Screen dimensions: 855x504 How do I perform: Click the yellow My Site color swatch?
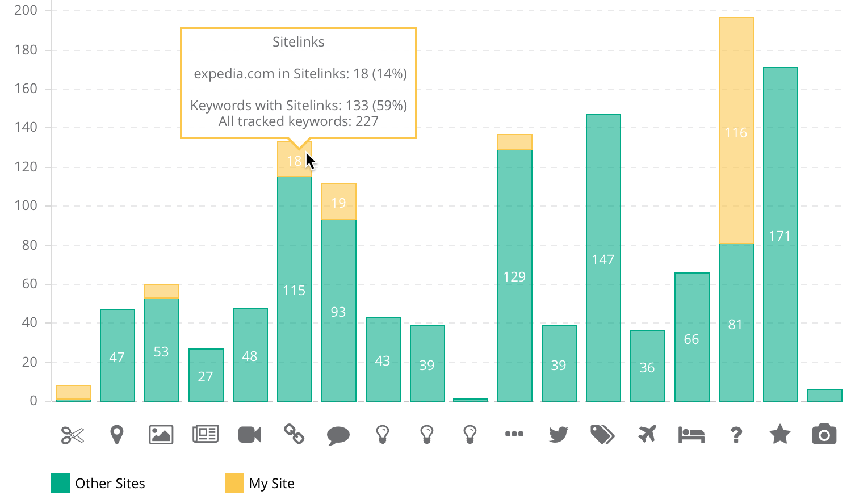[234, 483]
